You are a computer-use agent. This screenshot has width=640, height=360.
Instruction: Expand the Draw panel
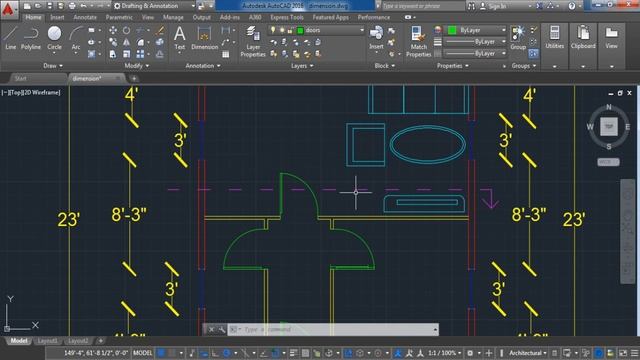(x=53, y=66)
